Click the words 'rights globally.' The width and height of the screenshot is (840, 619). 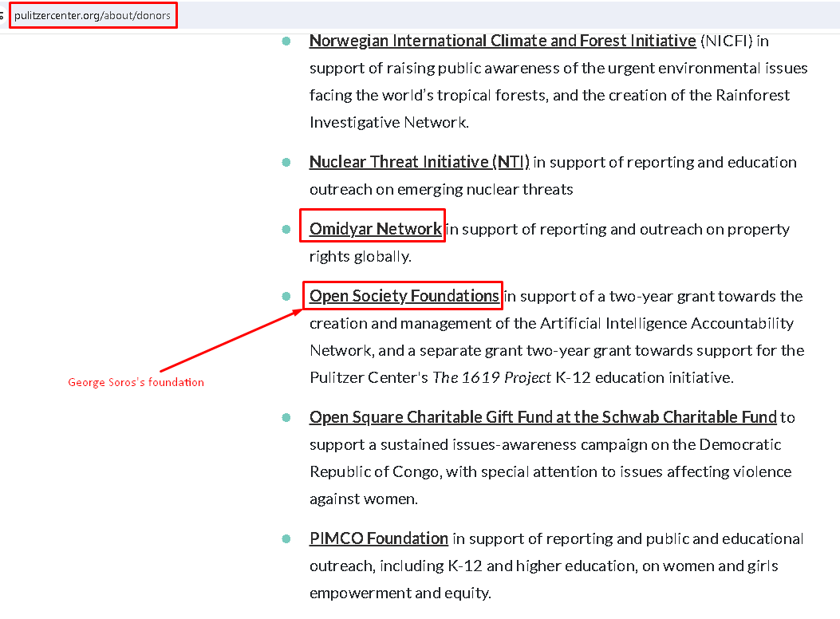[x=360, y=257]
